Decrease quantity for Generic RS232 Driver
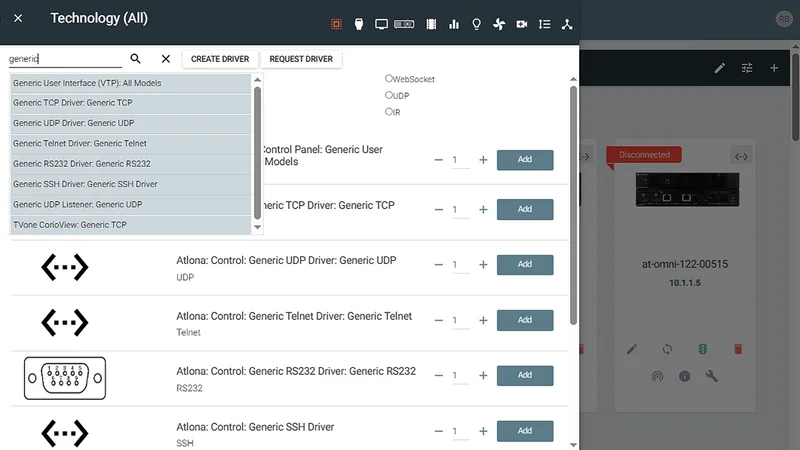The width and height of the screenshot is (800, 450). (x=439, y=376)
